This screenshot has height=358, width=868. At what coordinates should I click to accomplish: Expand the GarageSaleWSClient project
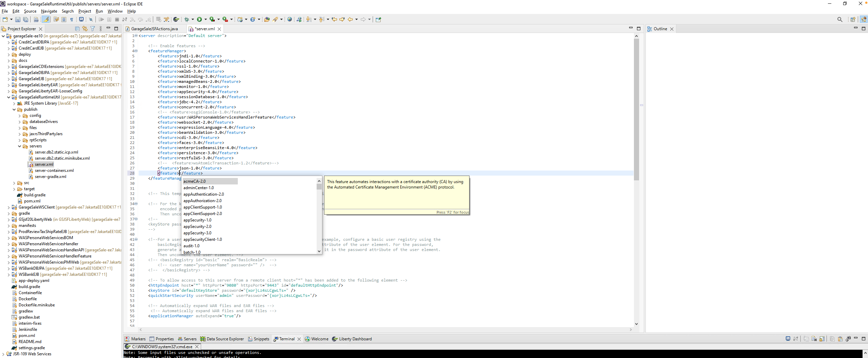click(x=8, y=207)
